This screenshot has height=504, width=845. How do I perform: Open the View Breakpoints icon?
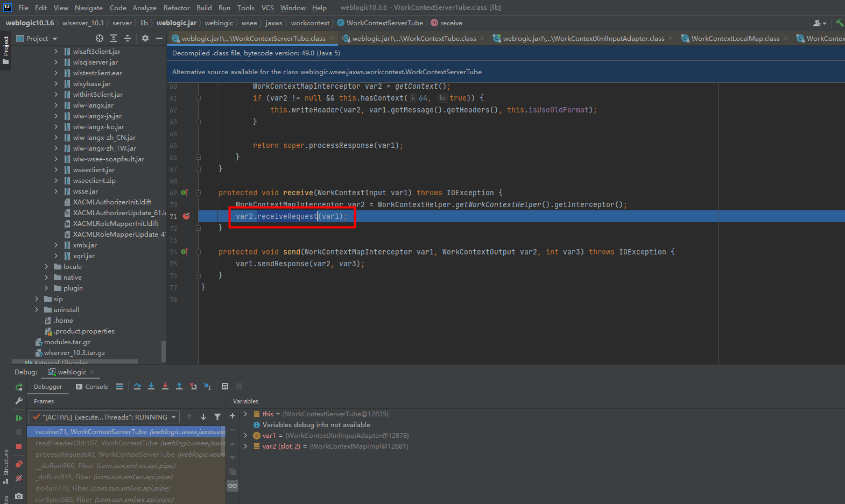point(19,464)
